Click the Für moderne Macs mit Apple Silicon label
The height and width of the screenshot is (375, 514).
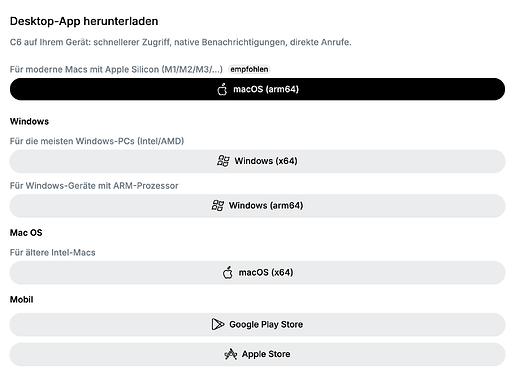tap(116, 69)
